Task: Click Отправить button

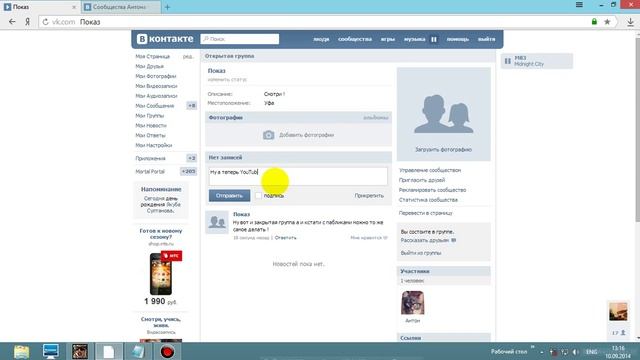Action: pos(229,196)
